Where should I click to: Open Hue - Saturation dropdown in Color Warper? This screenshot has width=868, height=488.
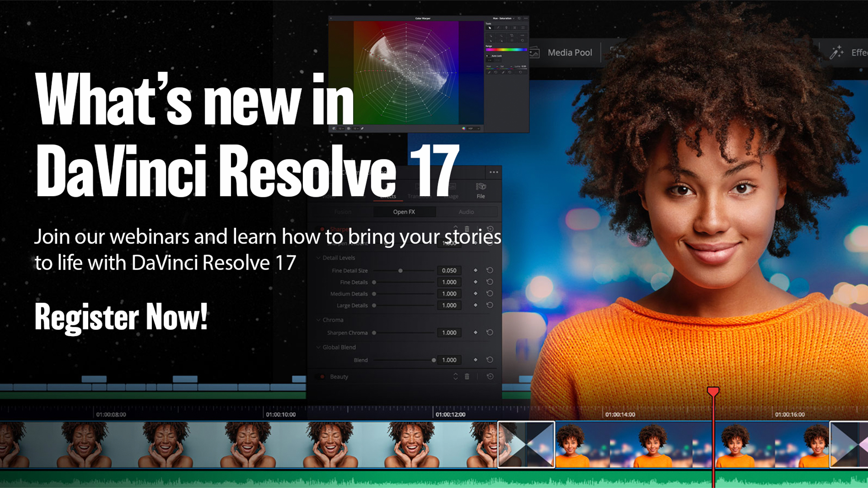coord(503,19)
